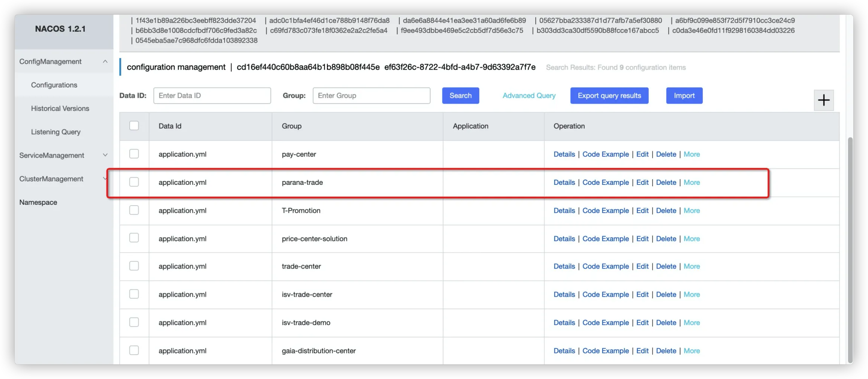
Task: Edit the parana-trade configuration
Action: click(x=642, y=183)
